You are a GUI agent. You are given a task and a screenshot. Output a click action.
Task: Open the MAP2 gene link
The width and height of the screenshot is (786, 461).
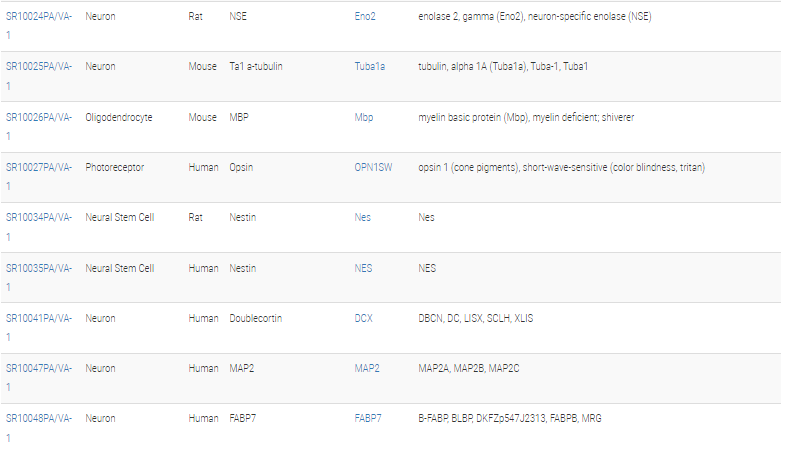[367, 368]
